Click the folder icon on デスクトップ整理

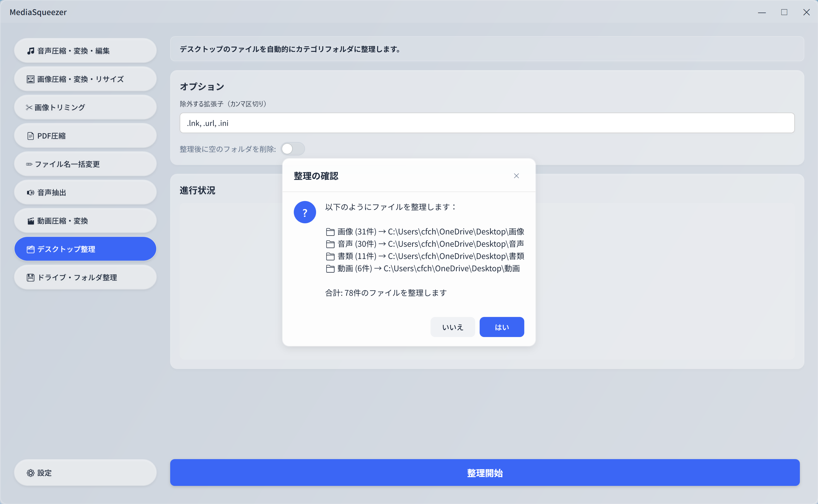[30, 249]
